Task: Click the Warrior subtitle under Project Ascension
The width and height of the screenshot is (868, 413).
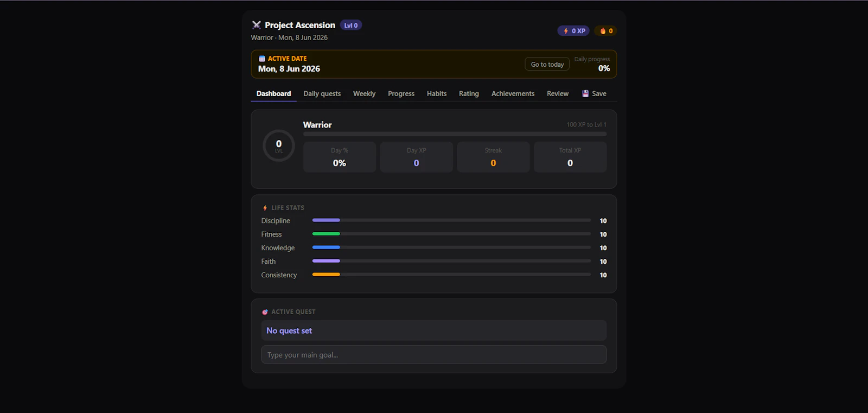Action: (x=262, y=37)
